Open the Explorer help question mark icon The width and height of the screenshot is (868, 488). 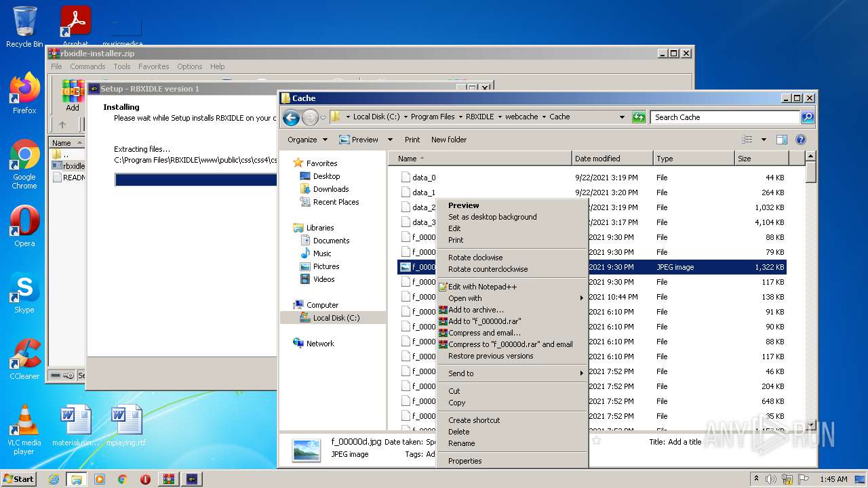800,140
